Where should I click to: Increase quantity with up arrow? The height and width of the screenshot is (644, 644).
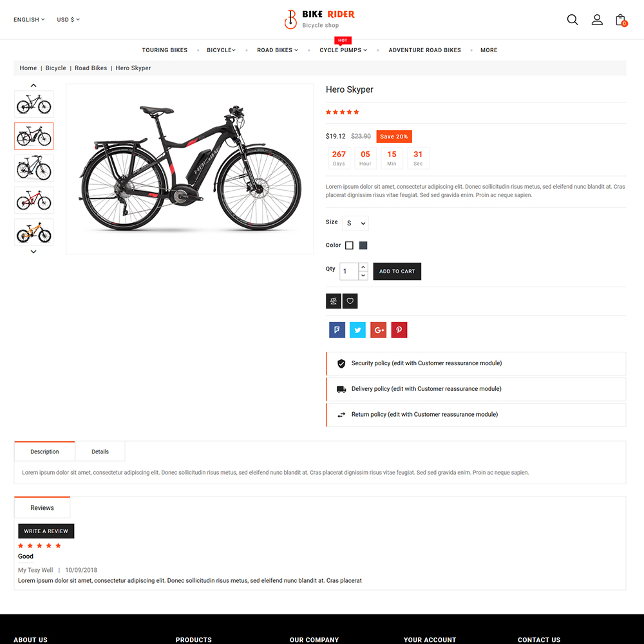coord(363,267)
